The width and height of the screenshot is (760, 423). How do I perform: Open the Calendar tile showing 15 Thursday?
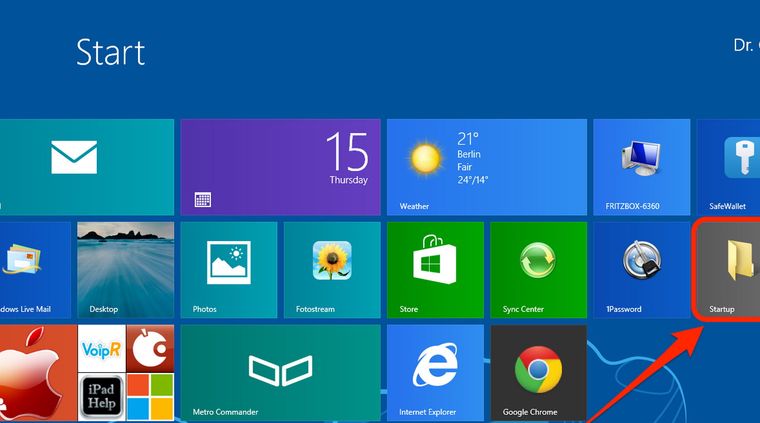(280, 167)
